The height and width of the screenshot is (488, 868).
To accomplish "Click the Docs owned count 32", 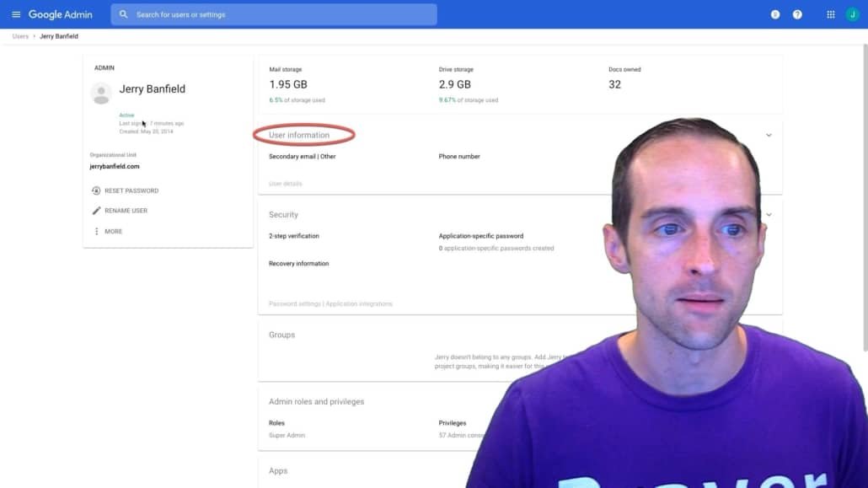I will click(x=614, y=84).
